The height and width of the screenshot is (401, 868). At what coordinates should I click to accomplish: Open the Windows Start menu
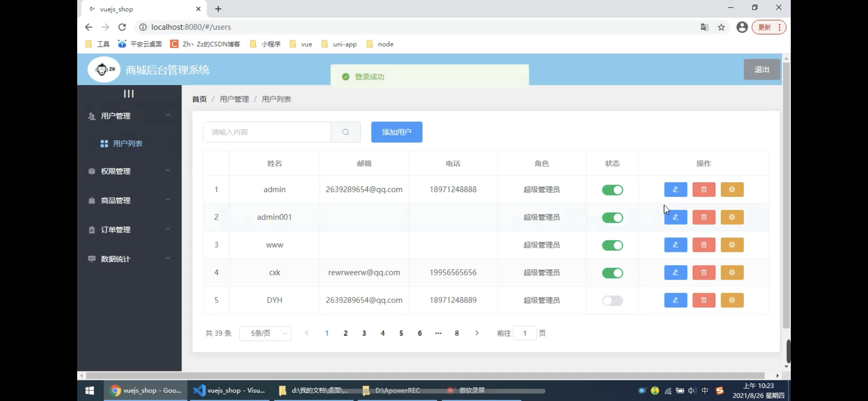coord(90,390)
